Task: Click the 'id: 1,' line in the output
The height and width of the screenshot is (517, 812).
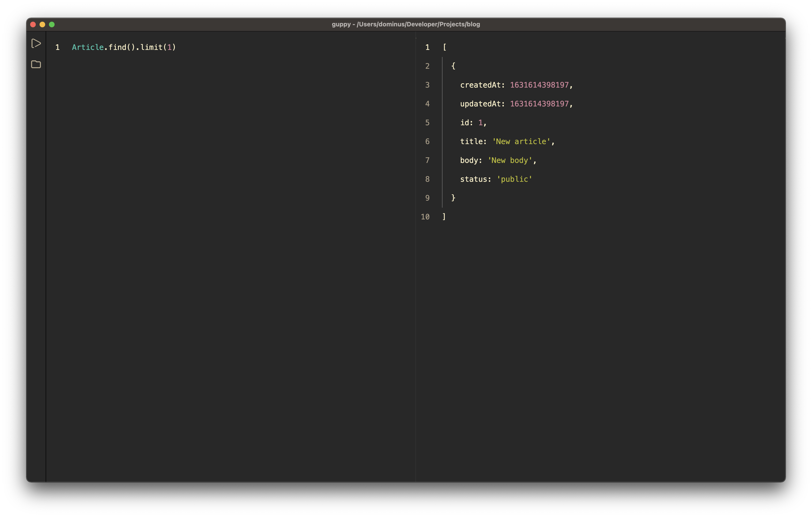Action: (x=474, y=123)
